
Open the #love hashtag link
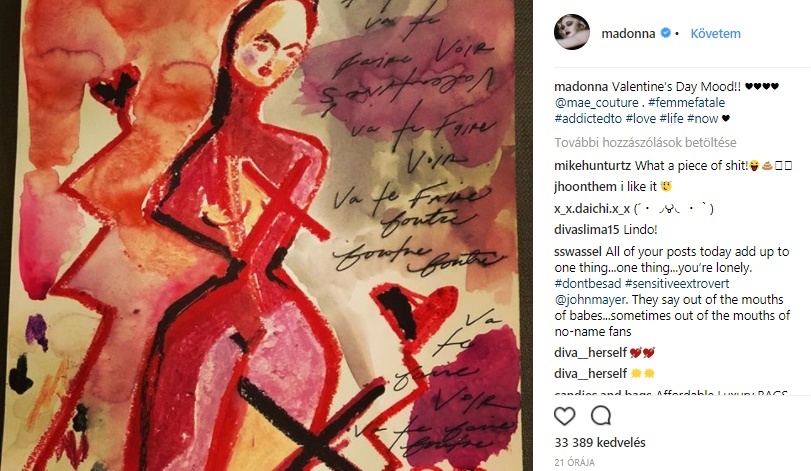pyautogui.click(x=640, y=118)
